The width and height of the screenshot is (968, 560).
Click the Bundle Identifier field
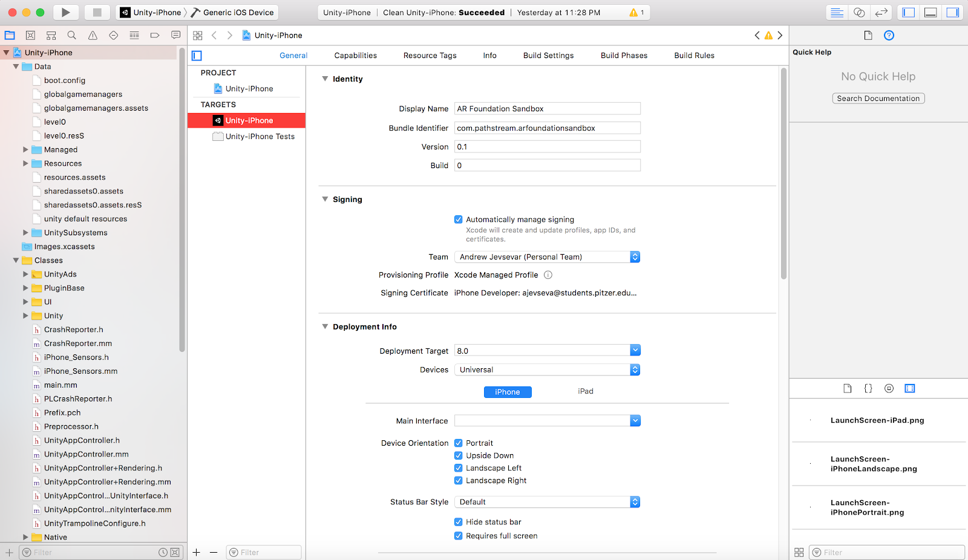point(548,128)
